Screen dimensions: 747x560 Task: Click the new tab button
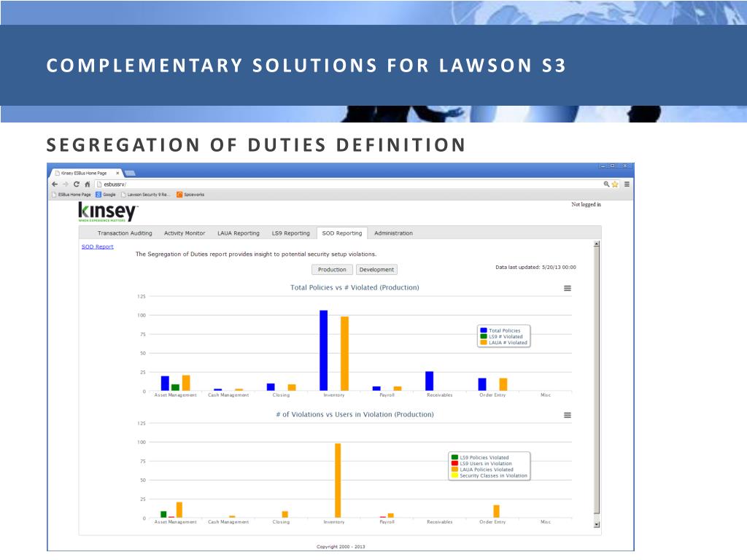click(x=130, y=174)
